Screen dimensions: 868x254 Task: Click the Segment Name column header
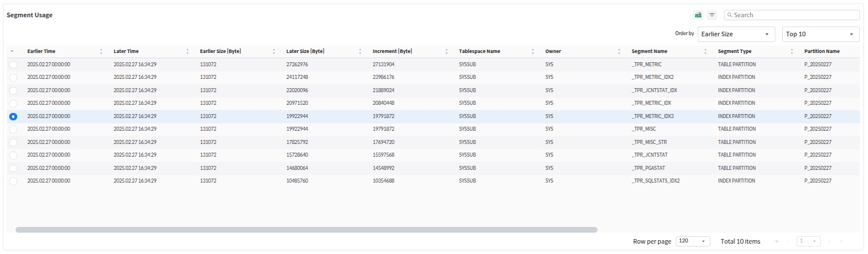coord(649,51)
